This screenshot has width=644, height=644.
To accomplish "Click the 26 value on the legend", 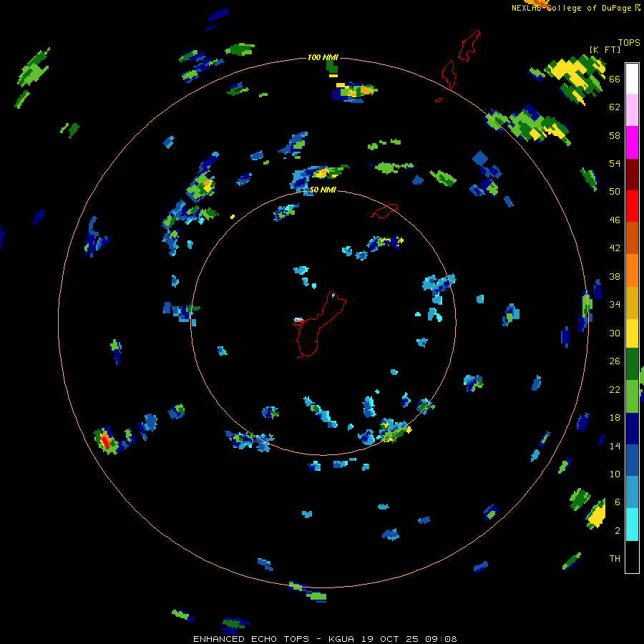I will click(615, 361).
